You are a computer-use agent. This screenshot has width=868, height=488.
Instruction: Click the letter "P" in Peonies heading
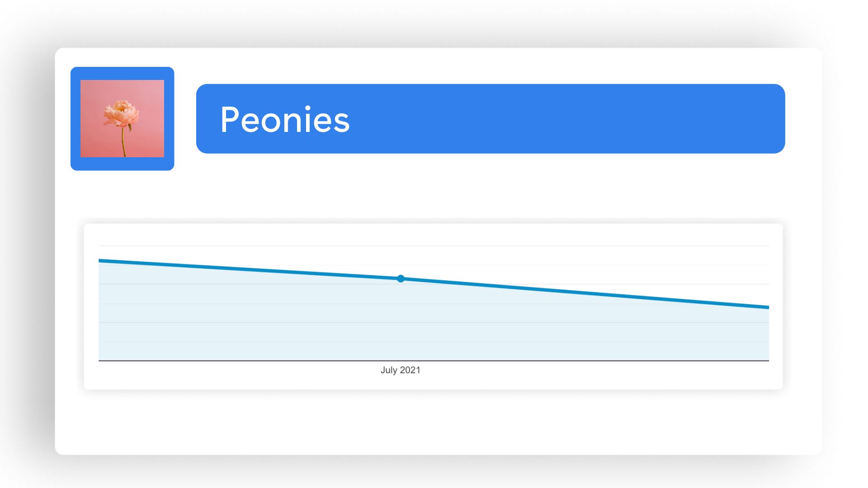click(x=229, y=120)
